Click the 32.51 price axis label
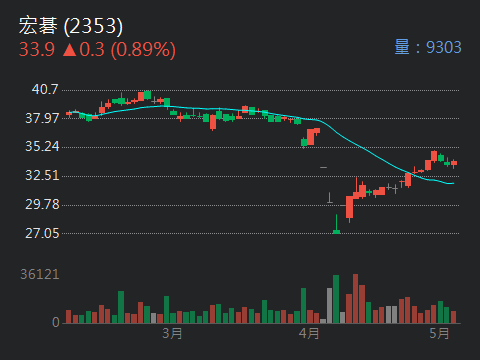The width and height of the screenshot is (480, 360). click(x=42, y=176)
